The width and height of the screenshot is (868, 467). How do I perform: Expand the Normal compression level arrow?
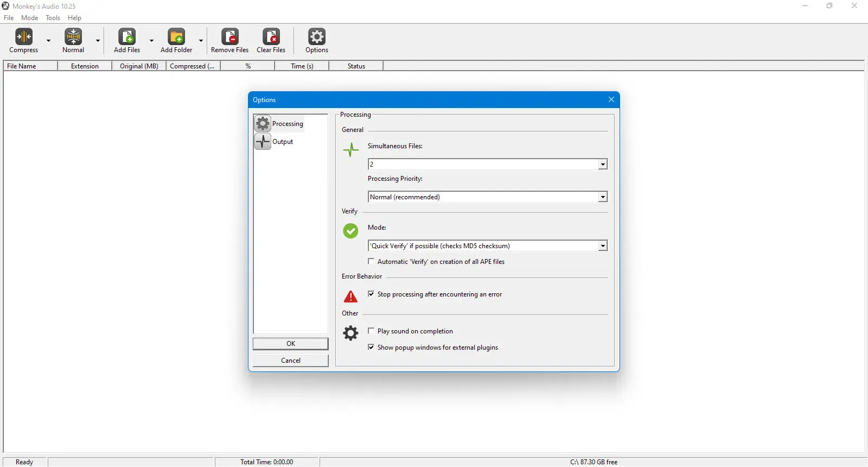[98, 41]
